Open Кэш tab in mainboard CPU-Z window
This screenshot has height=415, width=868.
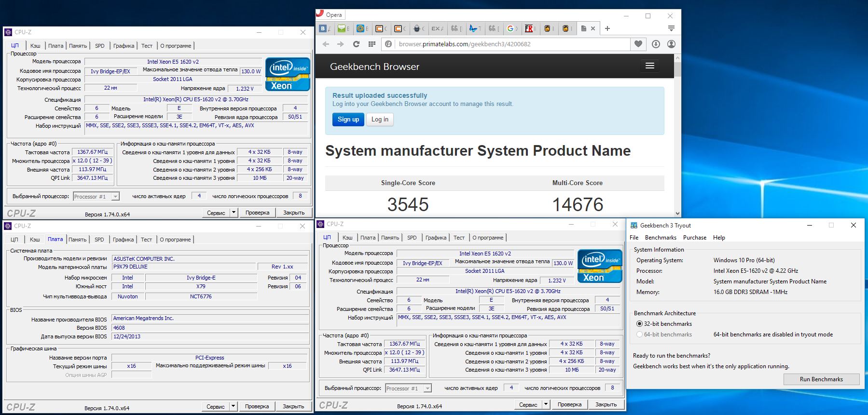click(35, 240)
